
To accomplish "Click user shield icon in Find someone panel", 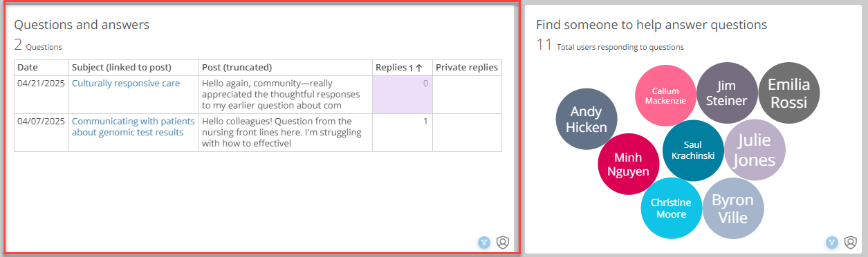I will (x=851, y=242).
